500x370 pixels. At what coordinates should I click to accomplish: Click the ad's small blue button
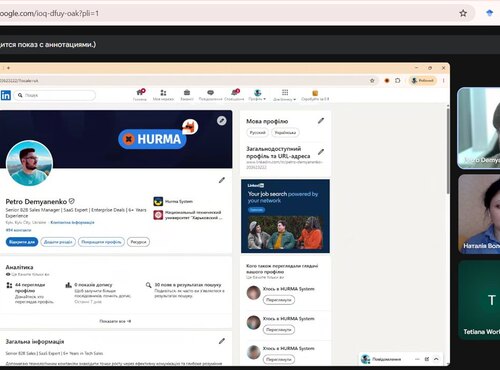tap(256, 210)
